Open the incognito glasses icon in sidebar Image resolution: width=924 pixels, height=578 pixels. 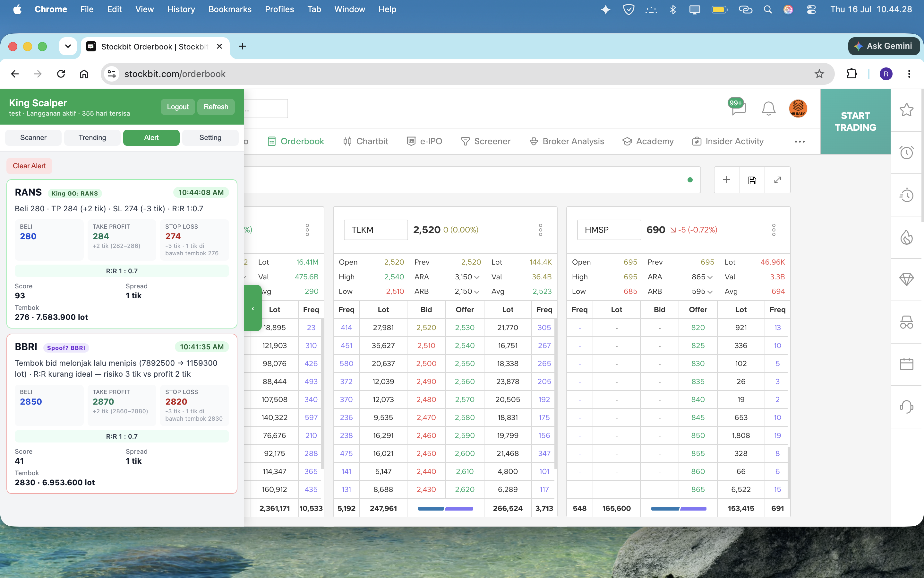[906, 322]
